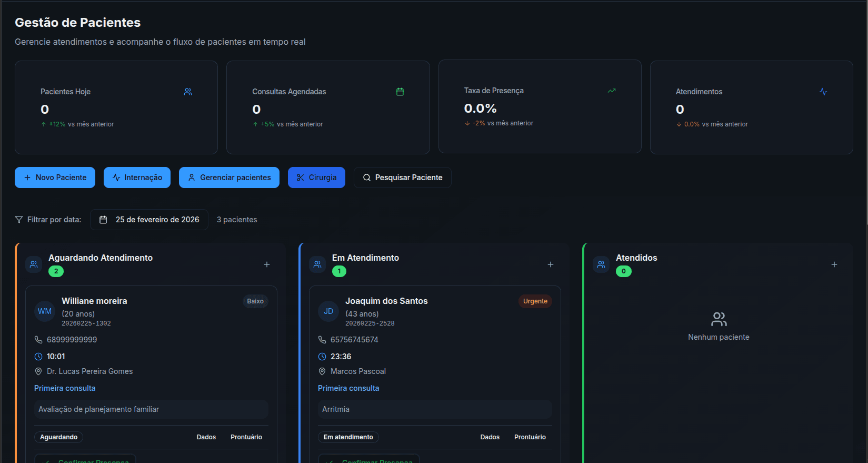
Task: Click the Arritmia note on Joaquim's card
Action: (435, 409)
